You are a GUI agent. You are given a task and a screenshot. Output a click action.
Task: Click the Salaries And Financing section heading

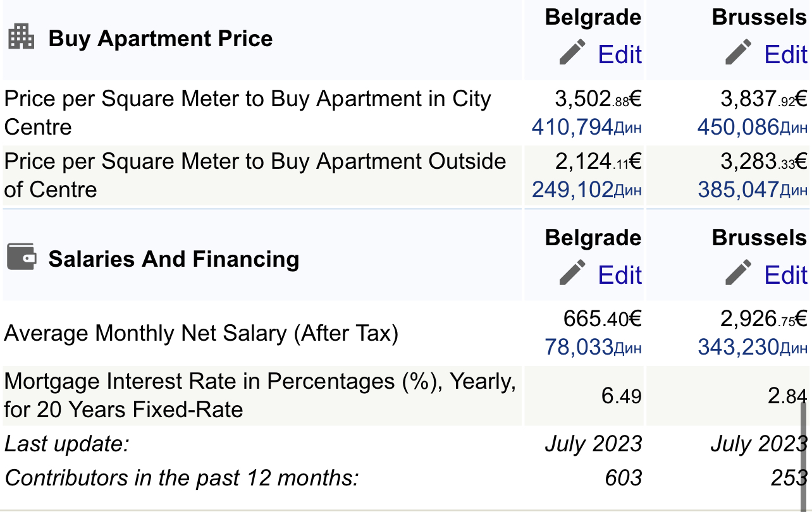pos(174,259)
